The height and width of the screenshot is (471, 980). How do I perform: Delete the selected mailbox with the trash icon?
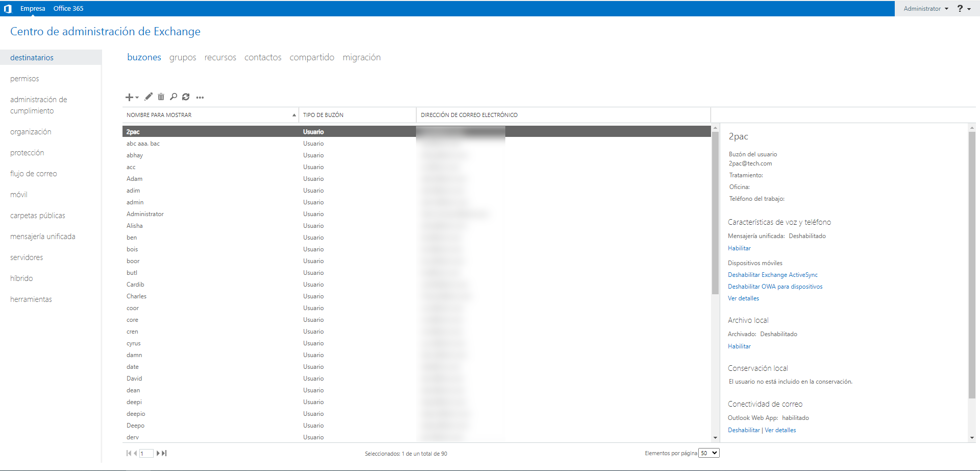161,97
